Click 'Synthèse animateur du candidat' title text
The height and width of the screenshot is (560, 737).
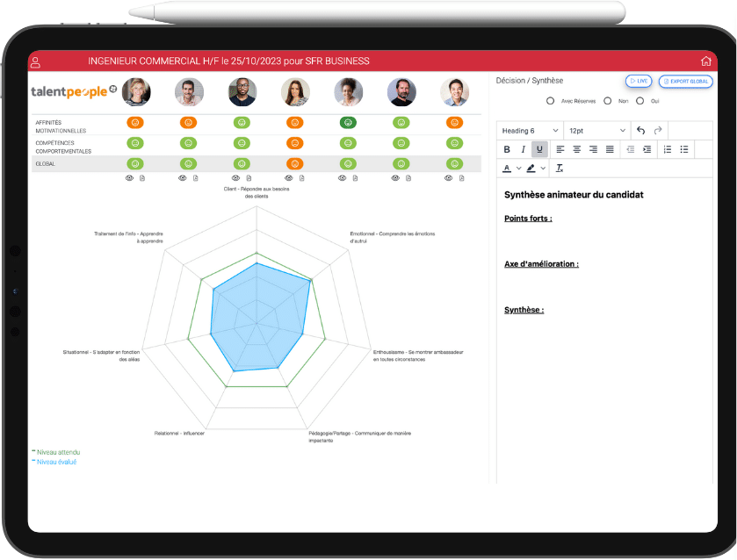(x=574, y=195)
